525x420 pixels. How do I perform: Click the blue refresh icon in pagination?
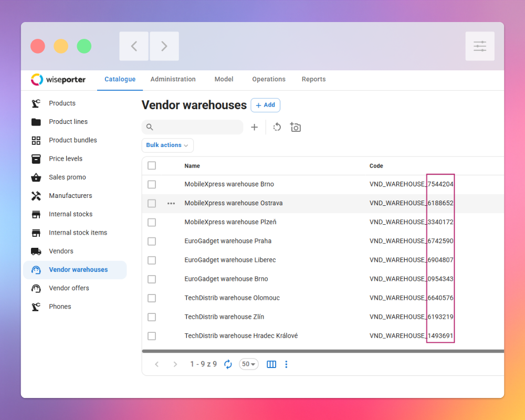point(228,364)
